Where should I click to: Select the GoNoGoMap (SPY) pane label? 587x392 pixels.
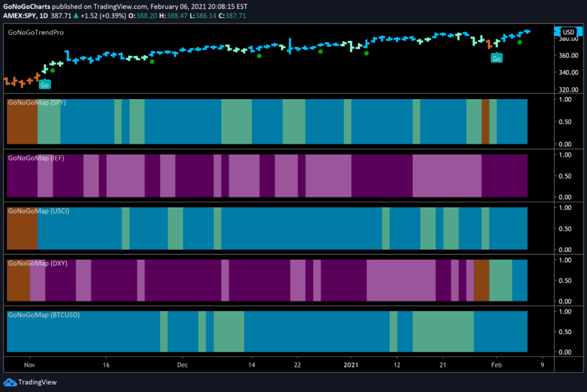pos(37,102)
